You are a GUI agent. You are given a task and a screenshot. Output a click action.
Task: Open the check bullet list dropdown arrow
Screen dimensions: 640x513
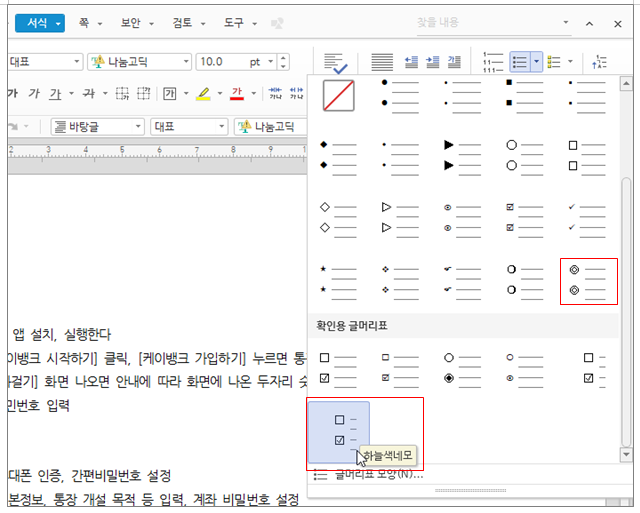571,62
